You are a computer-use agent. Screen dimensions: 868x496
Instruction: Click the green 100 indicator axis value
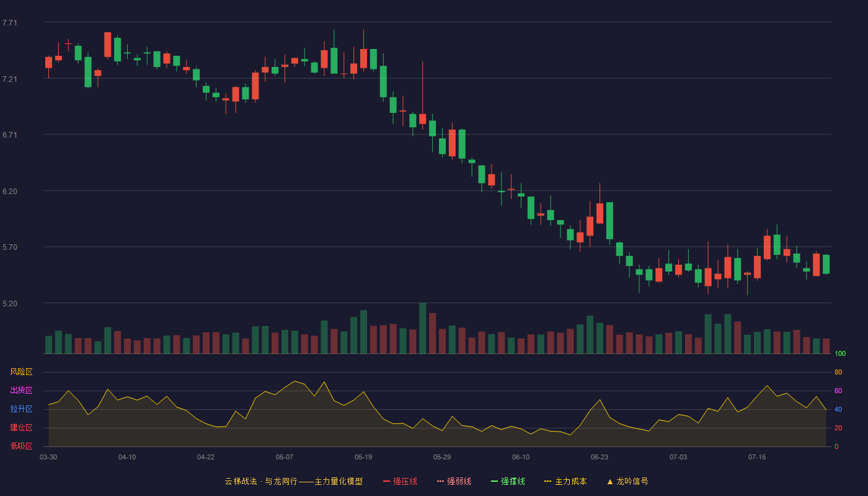click(x=840, y=354)
